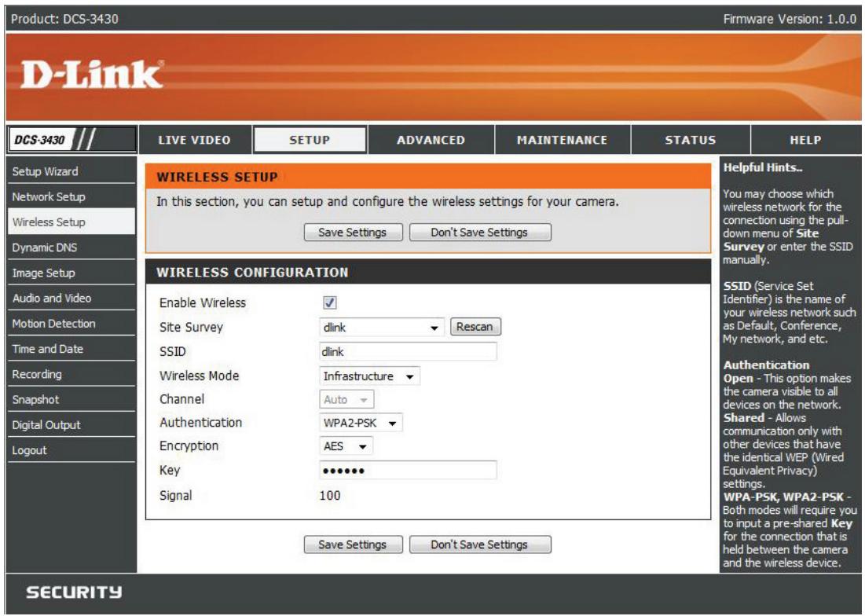Click the Helpful Hints heading
This screenshot has width=865, height=616.
click(x=763, y=167)
